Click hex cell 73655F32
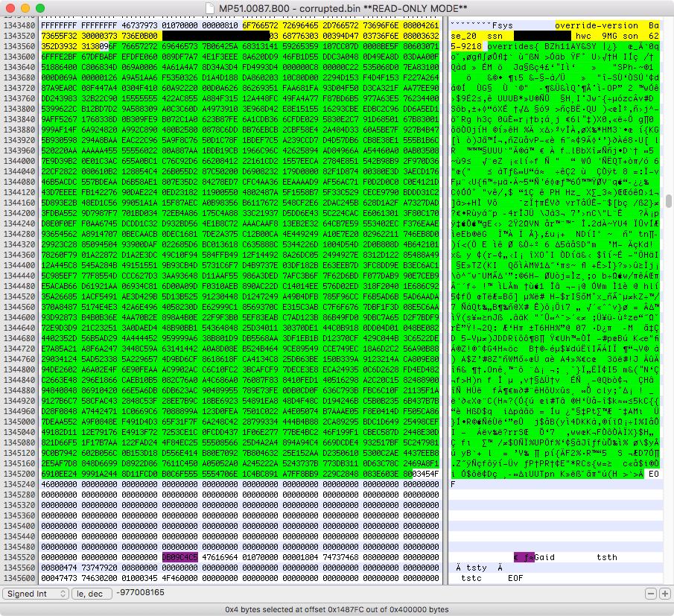 click(x=59, y=36)
